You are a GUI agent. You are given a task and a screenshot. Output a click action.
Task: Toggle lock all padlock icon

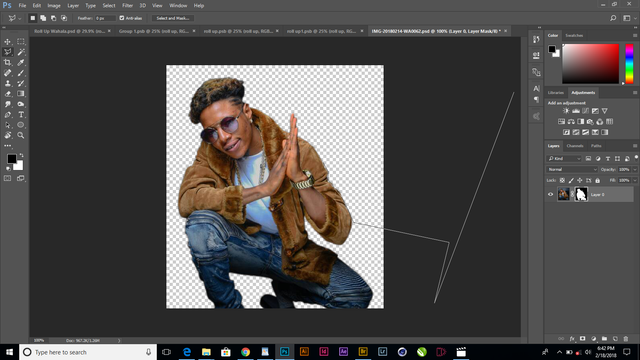[598, 180]
